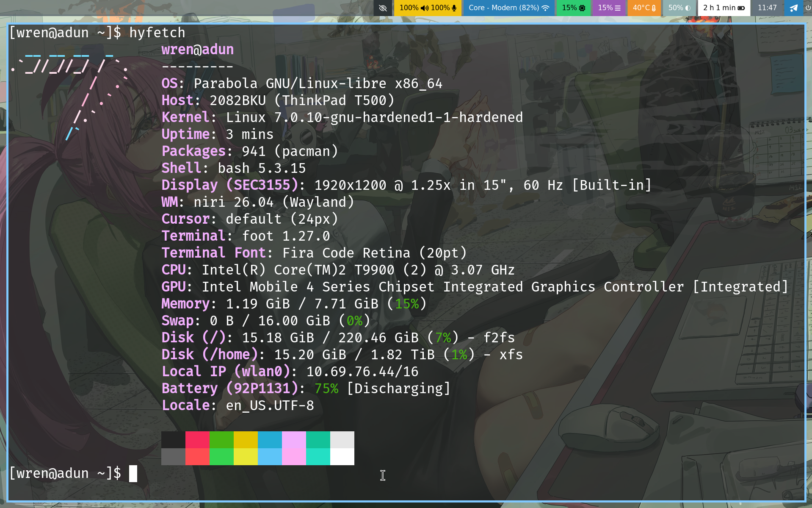This screenshot has height=508, width=812.
Task: Click the 'Core - Modern (82%)' network label
Action: tap(504, 8)
